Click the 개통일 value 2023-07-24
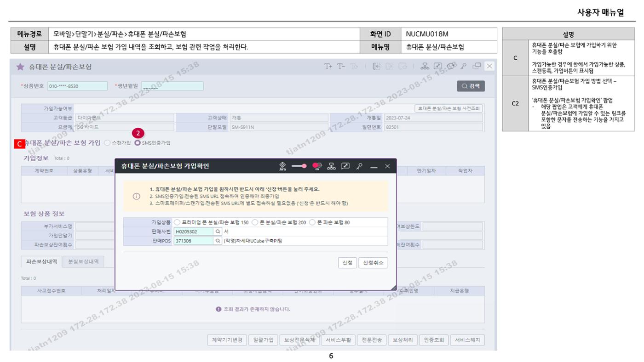The image size is (644, 362). pos(433,118)
